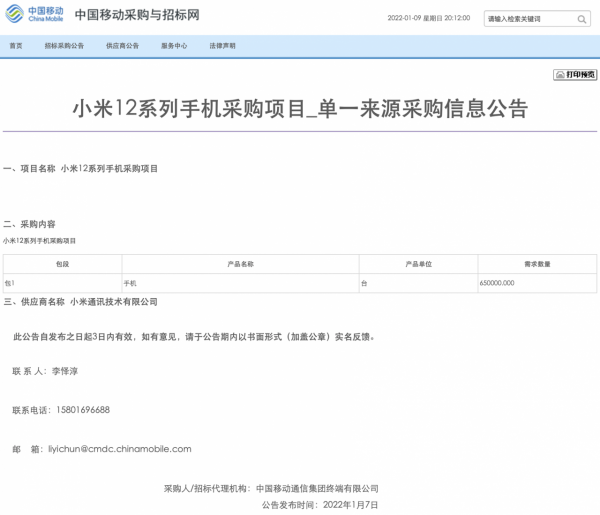Click the announcement heading 小米12系列手机采购项目
The height and width of the screenshot is (515, 600).
[x=300, y=108]
